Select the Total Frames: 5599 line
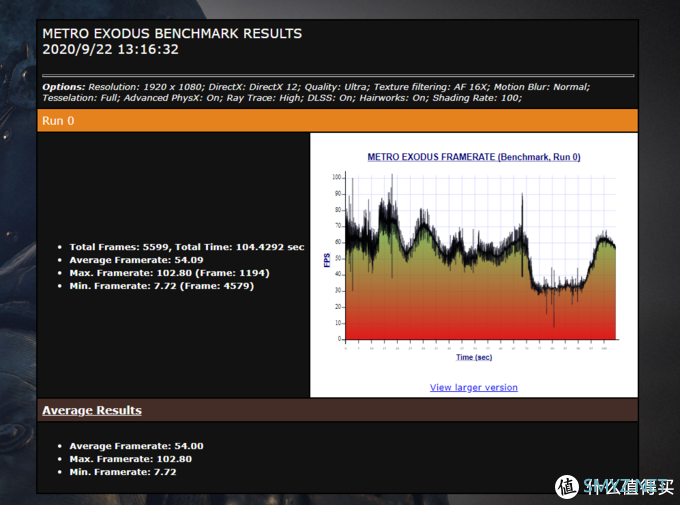The height and width of the screenshot is (505, 680). [187, 247]
